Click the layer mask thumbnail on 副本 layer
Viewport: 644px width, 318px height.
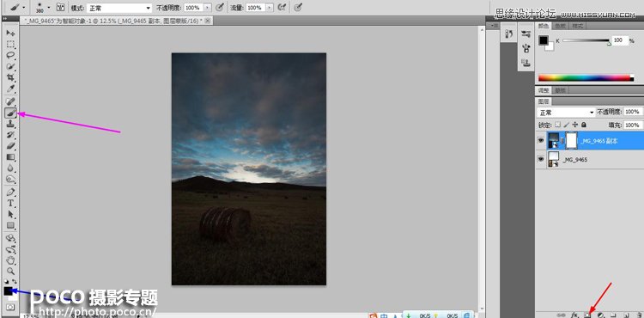pos(572,140)
